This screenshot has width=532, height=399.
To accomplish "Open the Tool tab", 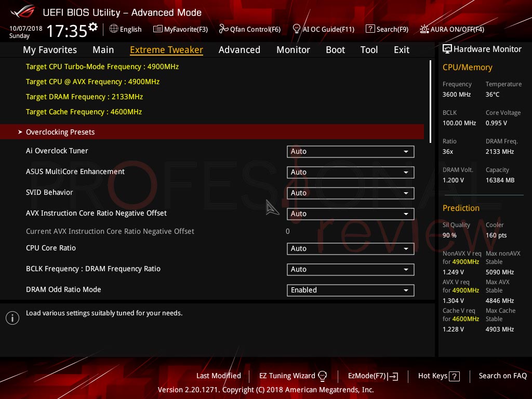I will coord(369,50).
